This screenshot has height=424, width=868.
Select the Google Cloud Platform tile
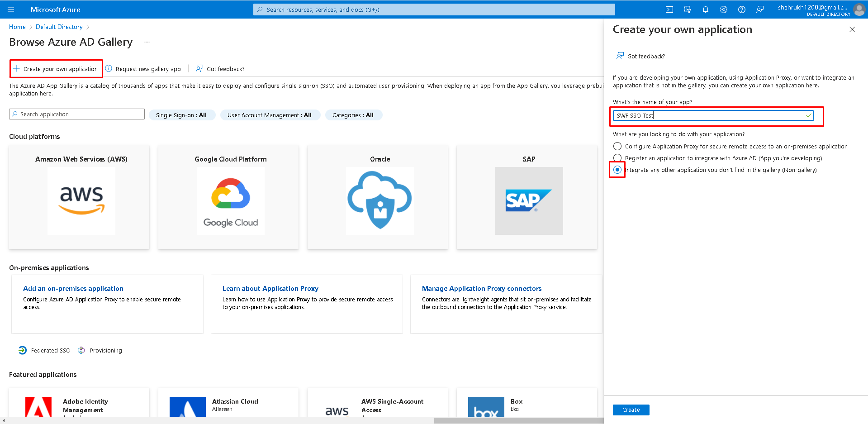click(228, 197)
